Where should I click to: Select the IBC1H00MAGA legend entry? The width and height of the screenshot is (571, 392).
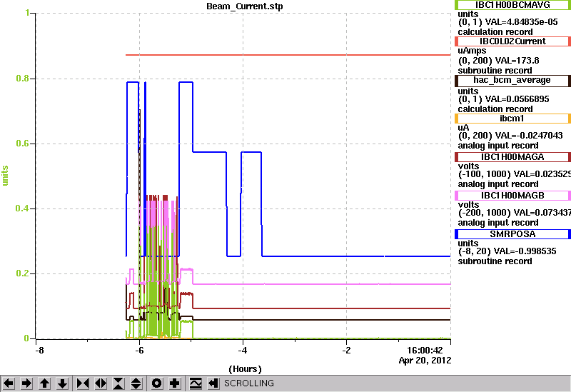512,157
